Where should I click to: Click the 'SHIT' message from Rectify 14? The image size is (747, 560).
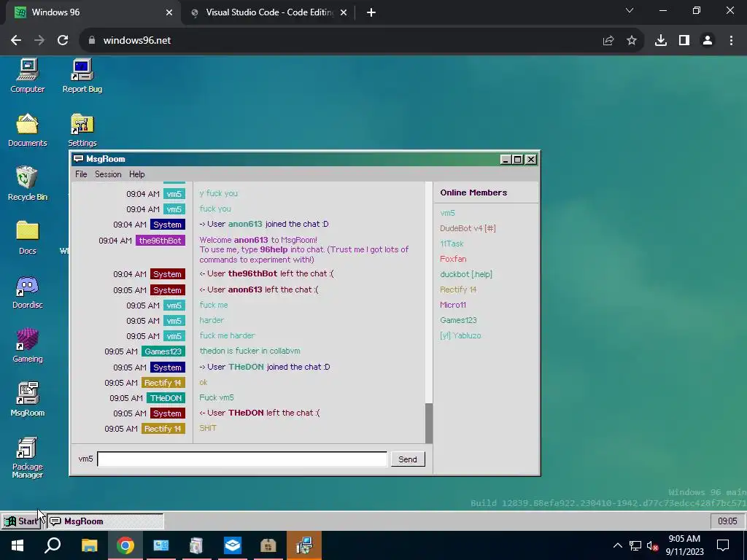pos(208,428)
